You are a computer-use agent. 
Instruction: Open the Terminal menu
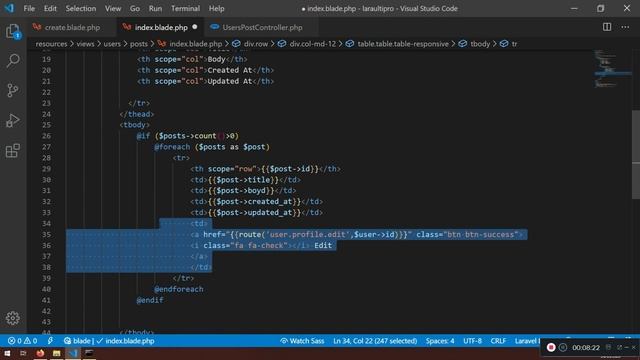[185, 8]
